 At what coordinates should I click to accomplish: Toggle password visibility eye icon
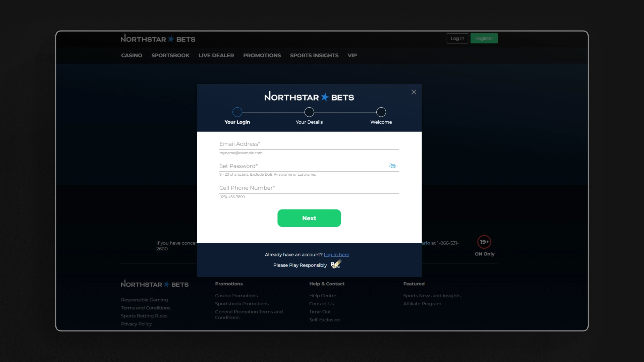pos(393,166)
